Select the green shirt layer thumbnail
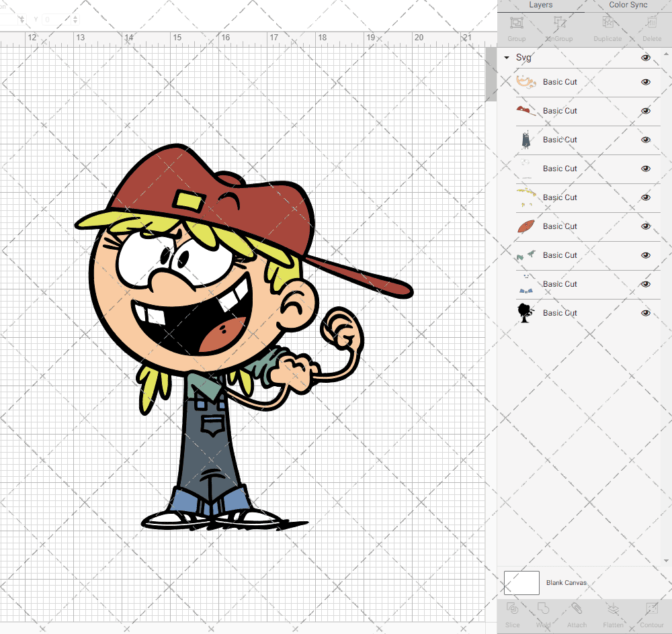Viewport: 672px width, 634px height. tap(526, 255)
